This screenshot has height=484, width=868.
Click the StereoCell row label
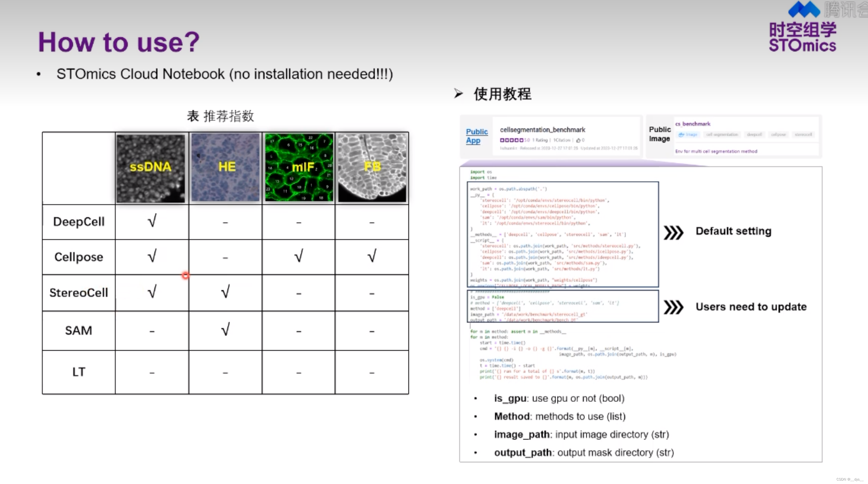tap(79, 293)
